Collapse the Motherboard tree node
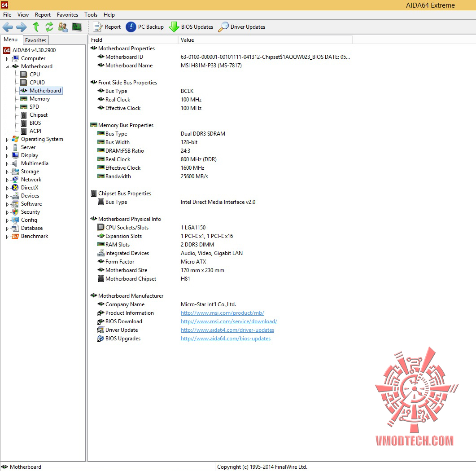 pos(7,66)
